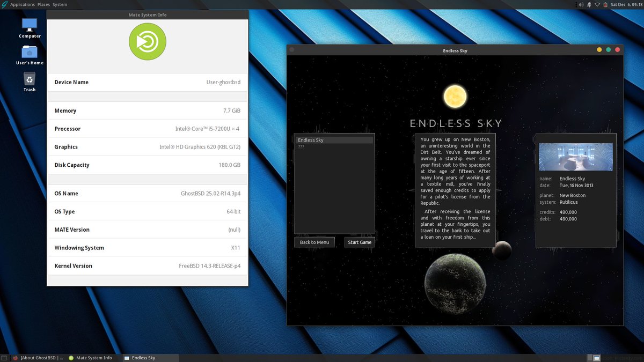Click the GhostBSD logo beside Applications

pyautogui.click(x=5, y=4)
